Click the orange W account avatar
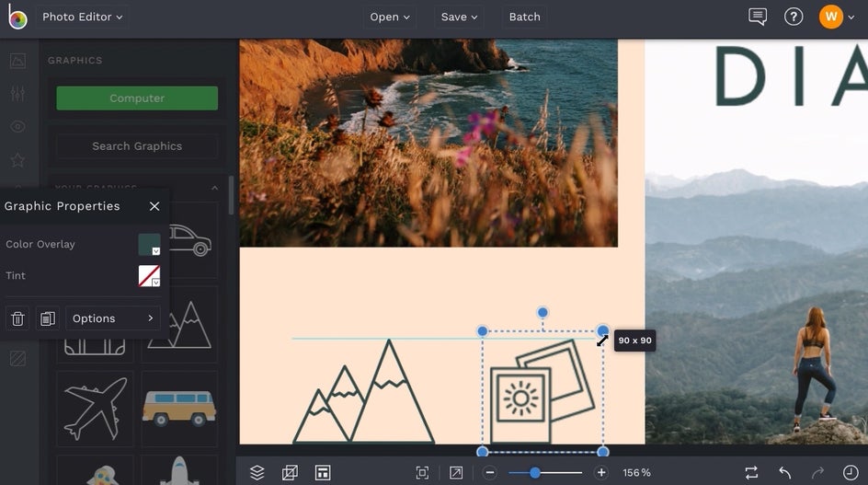 tap(831, 17)
